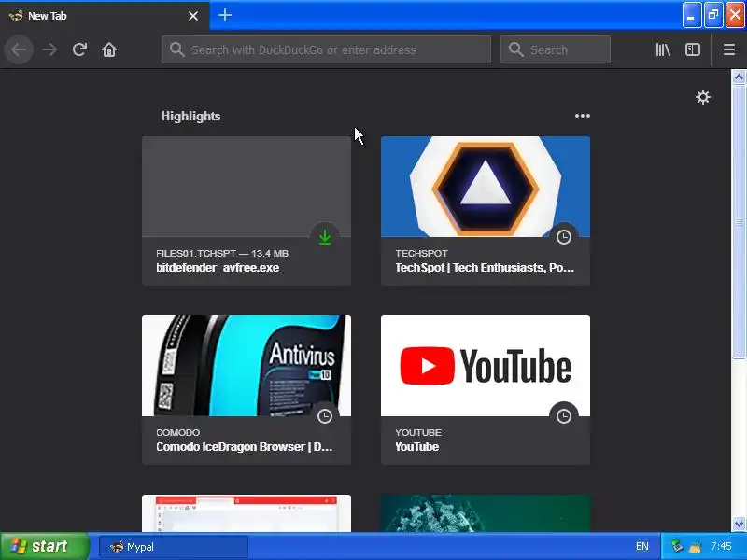Screen dimensions: 747x560
Task: Click the back navigation arrow
Action: (x=19, y=49)
